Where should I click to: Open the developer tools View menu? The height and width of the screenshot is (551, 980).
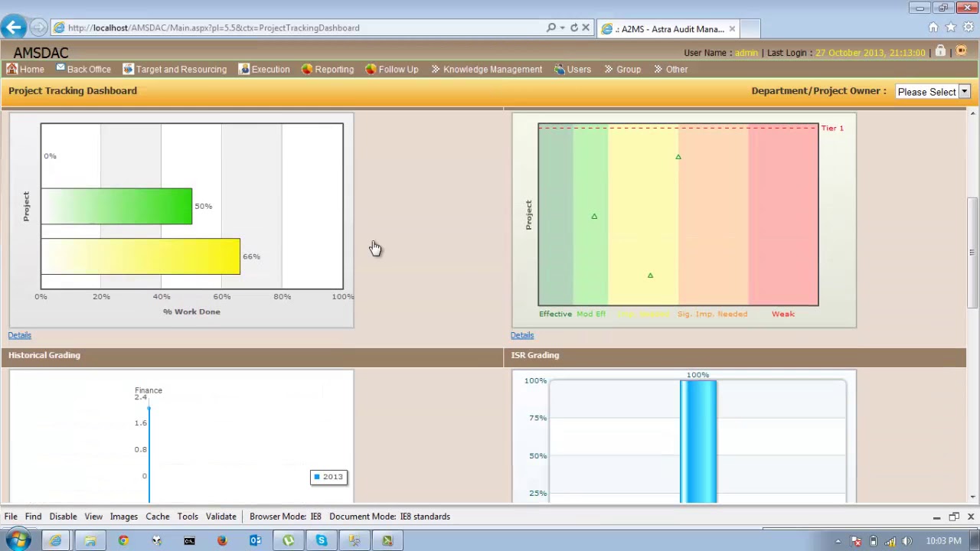tap(93, 517)
